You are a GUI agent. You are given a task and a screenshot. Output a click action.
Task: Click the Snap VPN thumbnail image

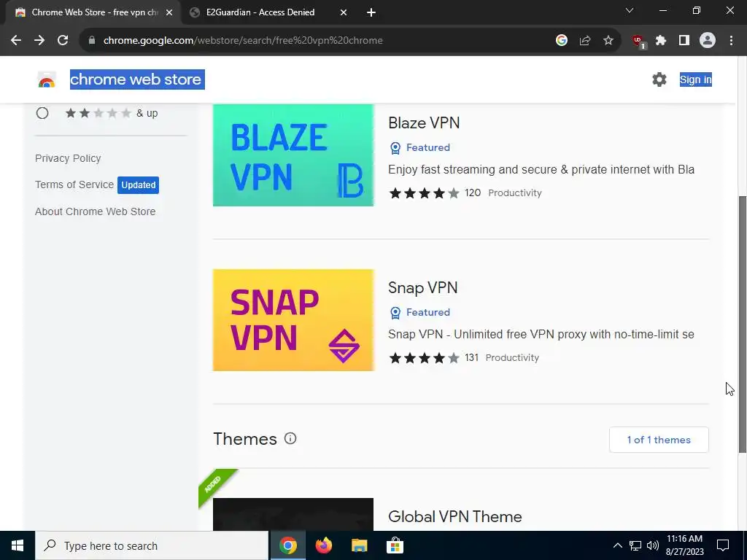(x=293, y=320)
